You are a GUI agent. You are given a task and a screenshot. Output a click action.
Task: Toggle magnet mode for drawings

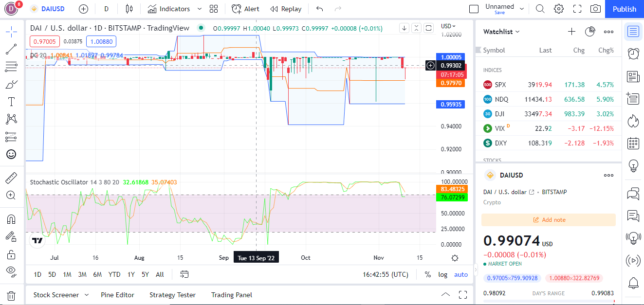tap(11, 219)
